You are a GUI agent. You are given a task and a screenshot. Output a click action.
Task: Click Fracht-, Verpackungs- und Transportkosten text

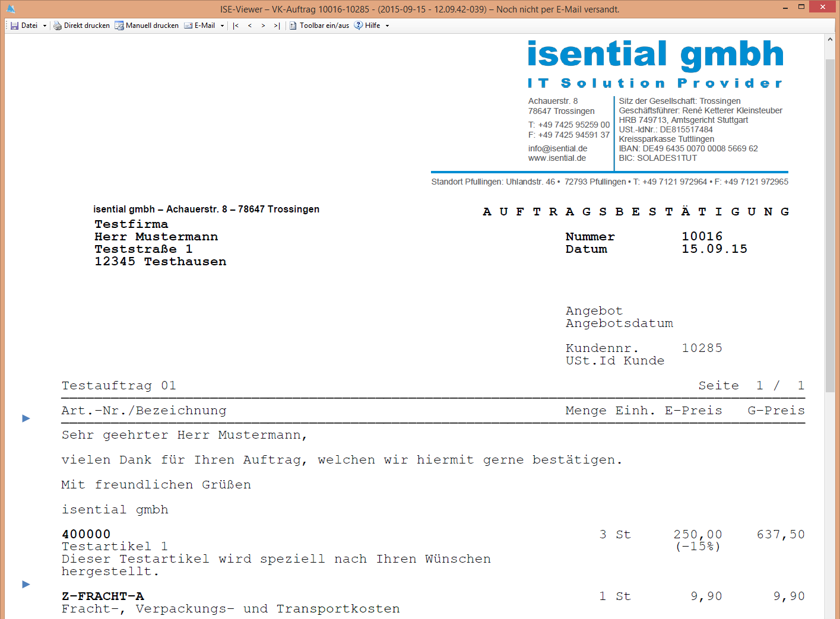tap(231, 608)
